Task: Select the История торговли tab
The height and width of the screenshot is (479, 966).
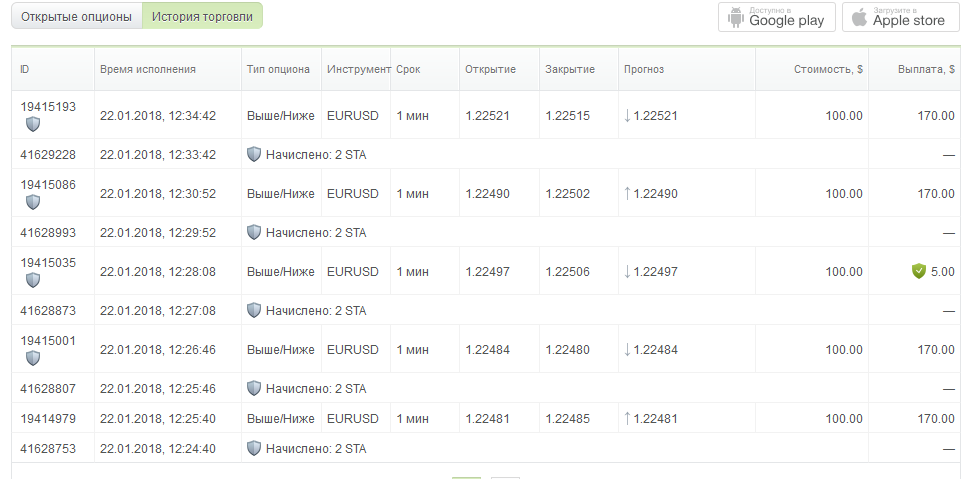Action: [202, 17]
